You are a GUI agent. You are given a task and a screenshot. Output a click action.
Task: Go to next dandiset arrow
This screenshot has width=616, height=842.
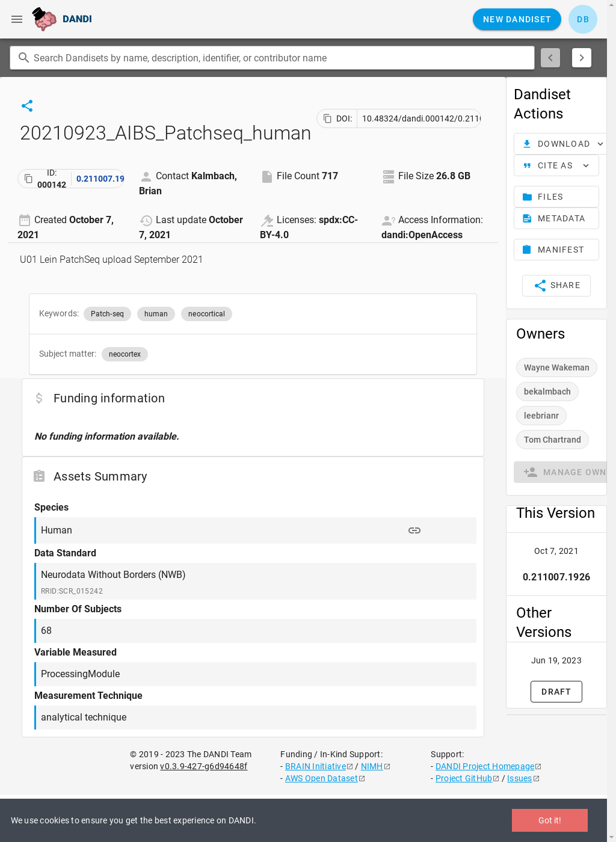tap(582, 58)
